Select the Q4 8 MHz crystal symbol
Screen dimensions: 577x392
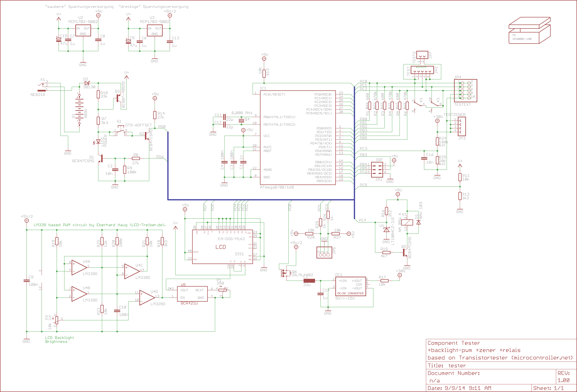click(x=241, y=121)
